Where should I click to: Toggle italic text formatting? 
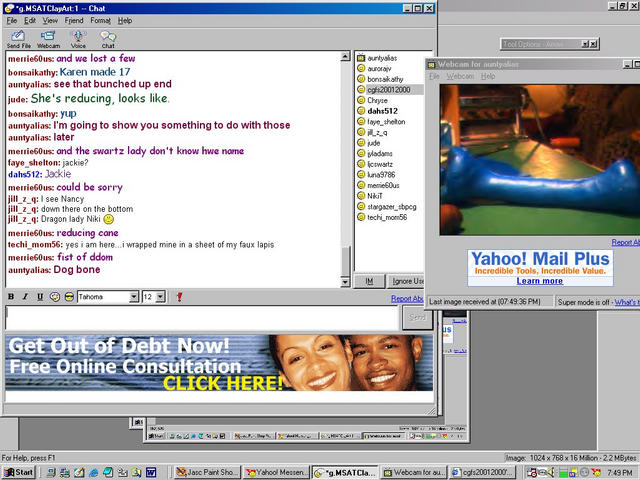(25, 297)
